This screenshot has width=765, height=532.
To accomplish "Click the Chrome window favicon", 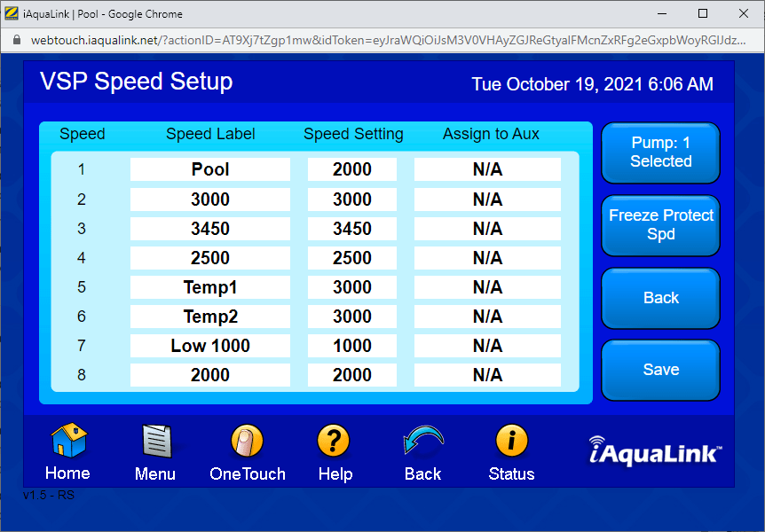I will coord(12,13).
